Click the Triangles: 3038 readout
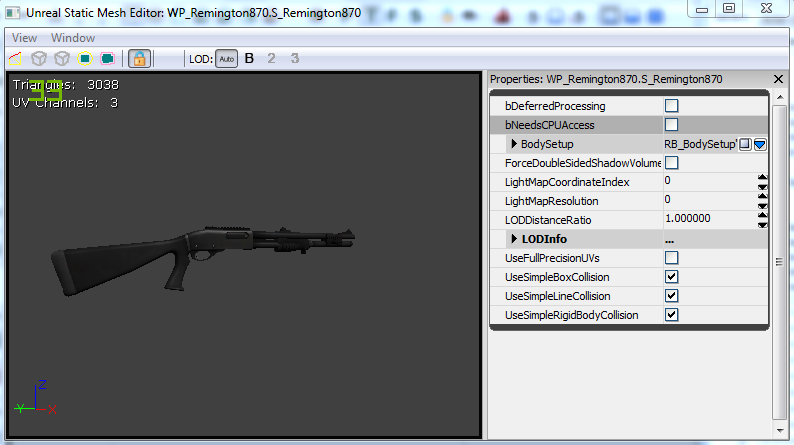The height and width of the screenshot is (445, 794). [66, 85]
